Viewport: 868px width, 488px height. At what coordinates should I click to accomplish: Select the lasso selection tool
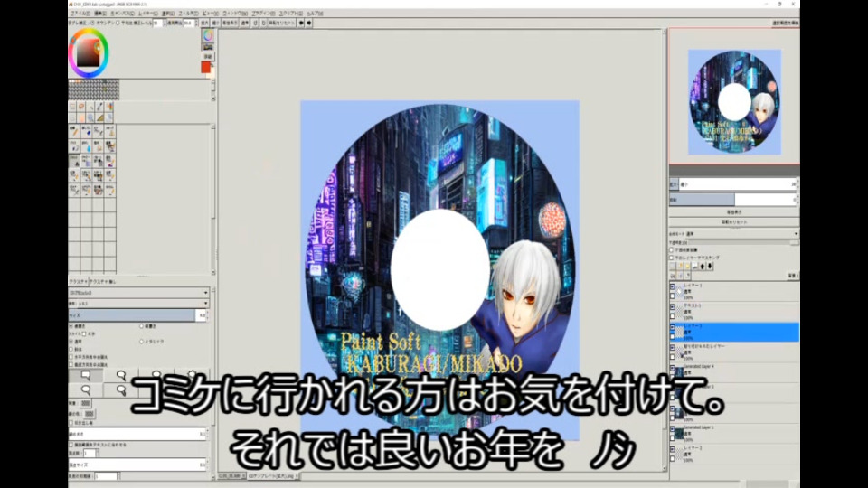click(x=81, y=106)
